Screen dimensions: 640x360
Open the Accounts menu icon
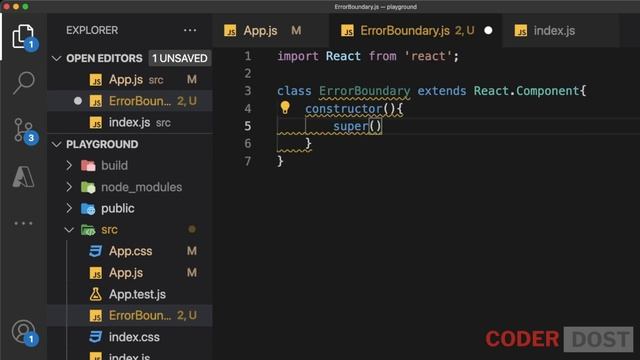pyautogui.click(x=24, y=332)
